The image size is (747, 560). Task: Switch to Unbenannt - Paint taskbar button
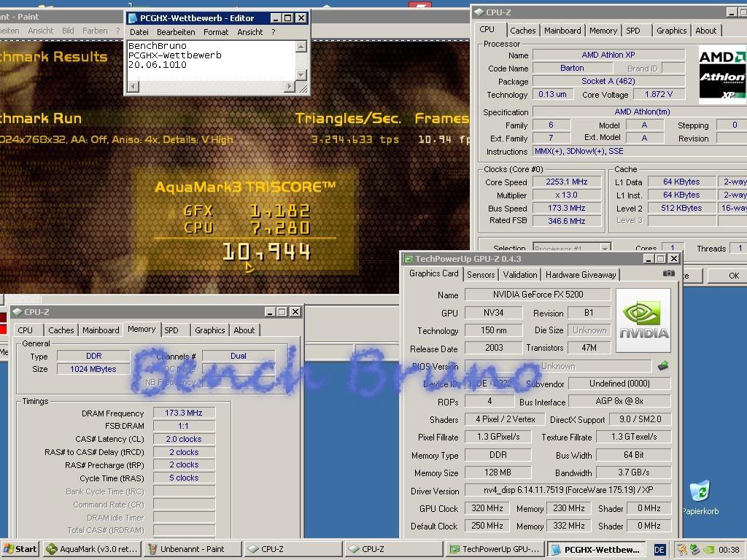point(193,549)
